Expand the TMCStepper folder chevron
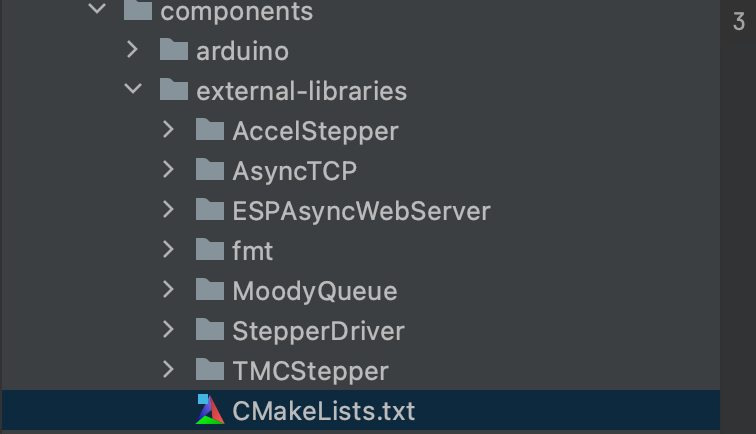 click(x=168, y=369)
